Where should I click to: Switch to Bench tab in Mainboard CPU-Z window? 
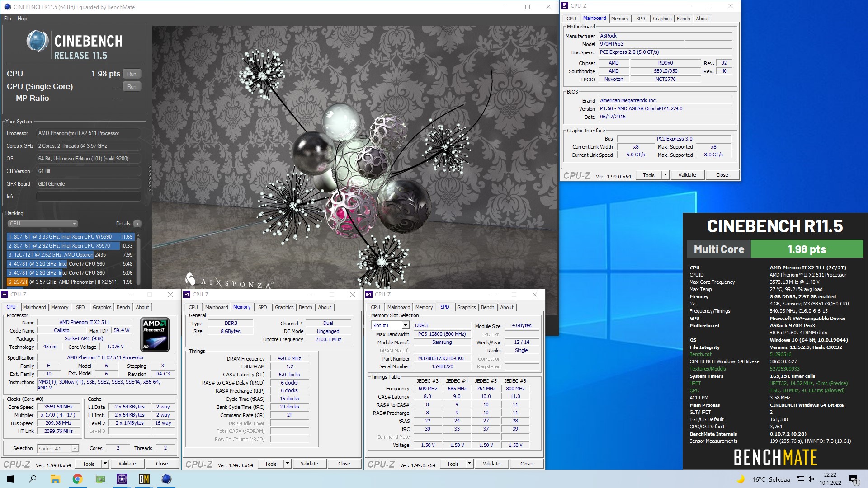click(683, 19)
